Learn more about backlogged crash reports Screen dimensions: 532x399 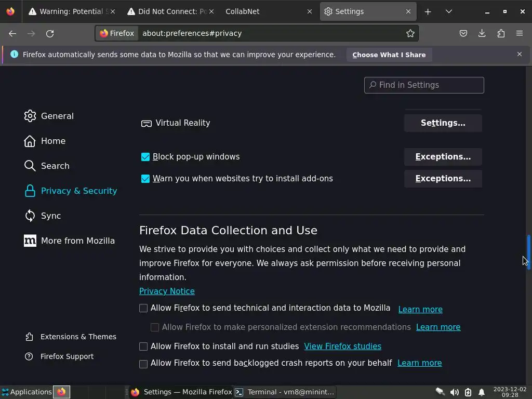[x=419, y=363]
